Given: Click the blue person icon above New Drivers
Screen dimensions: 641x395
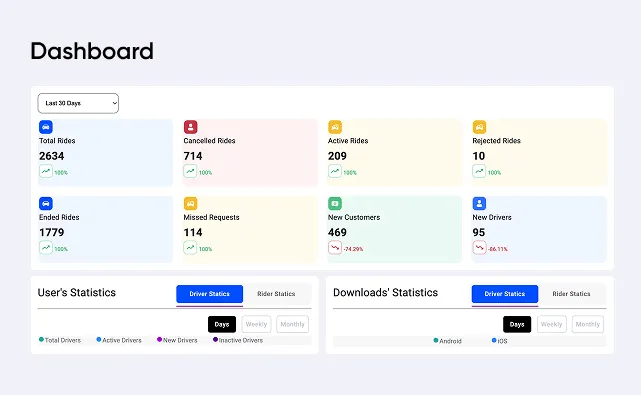Looking at the screenshot, I should [x=480, y=204].
